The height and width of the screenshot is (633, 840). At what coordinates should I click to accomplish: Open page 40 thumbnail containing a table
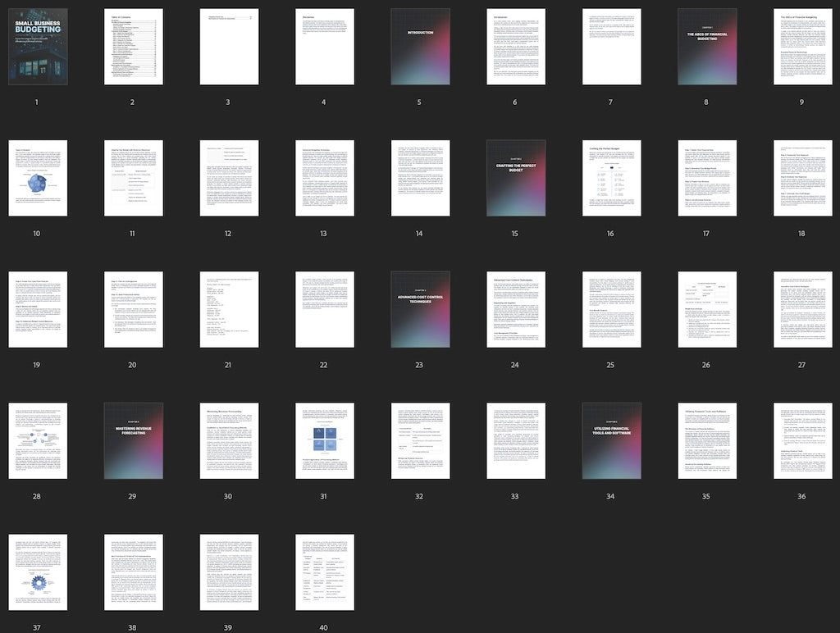coord(324,572)
